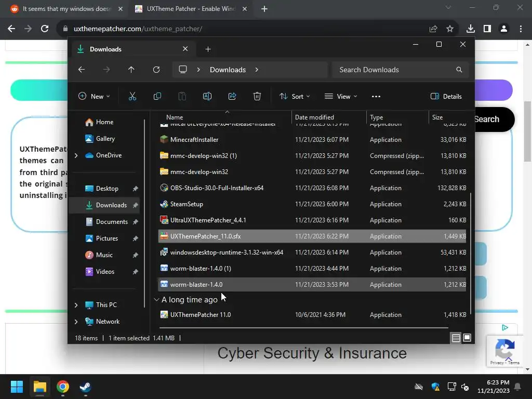Click the Delete trash can icon
Viewport: 532px width, 399px height.
tap(257, 96)
